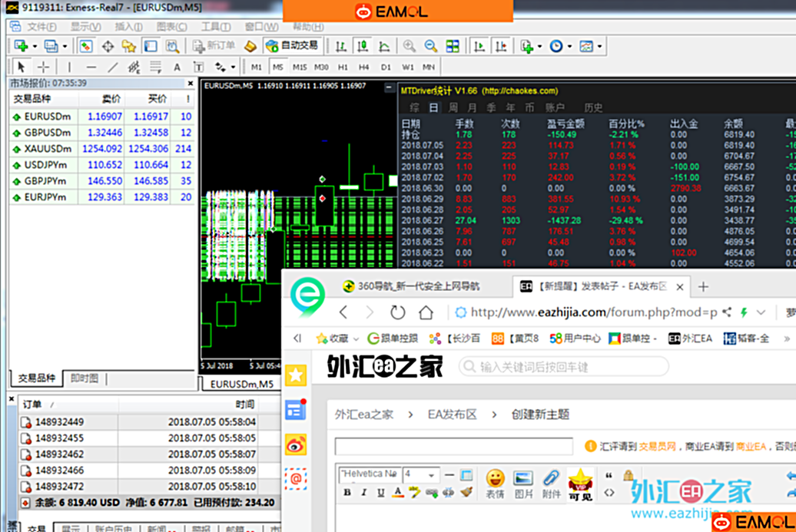Switch chart to candlestick mode

pyautogui.click(x=363, y=47)
